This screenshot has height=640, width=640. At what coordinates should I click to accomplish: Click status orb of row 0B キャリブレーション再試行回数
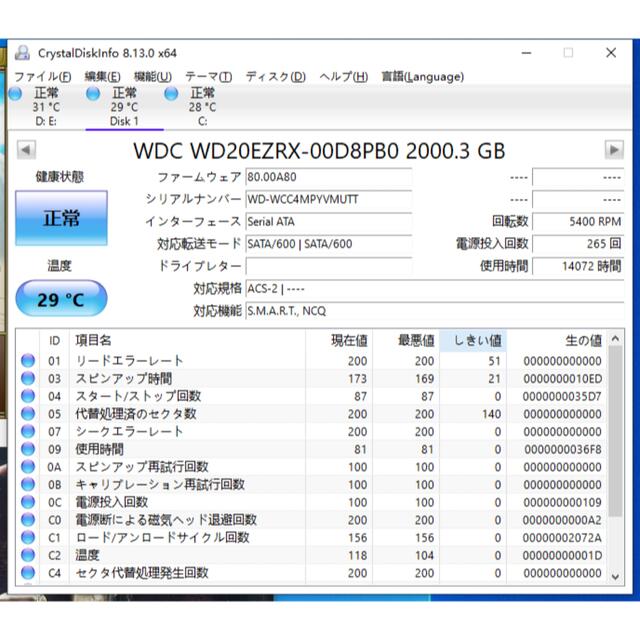coord(28,484)
